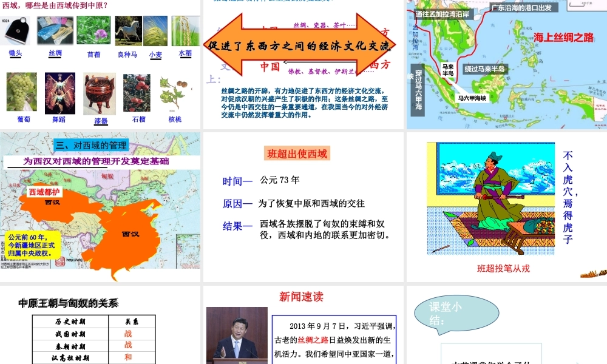Click the dancer (舞蹈) image
The image size is (607, 364).
[x=60, y=93]
